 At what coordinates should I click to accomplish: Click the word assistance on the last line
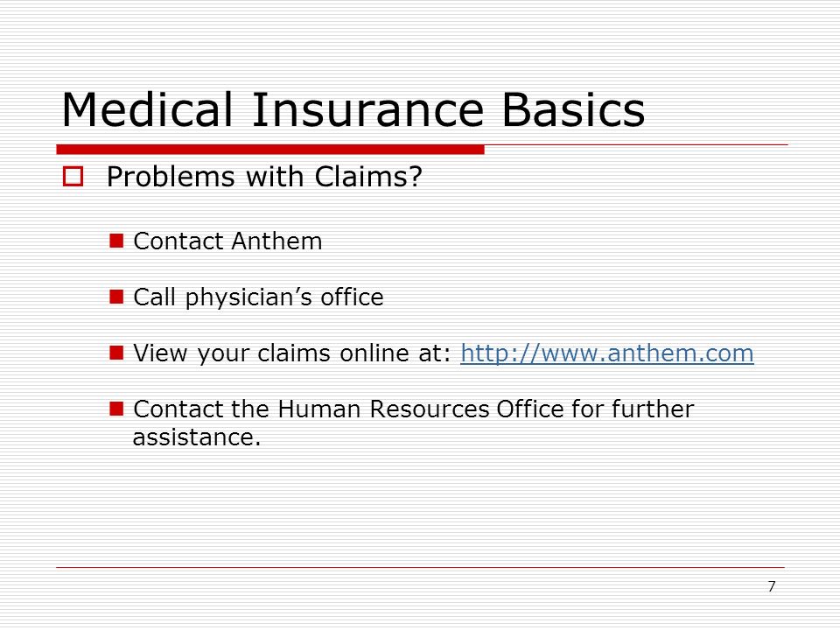click(197, 437)
